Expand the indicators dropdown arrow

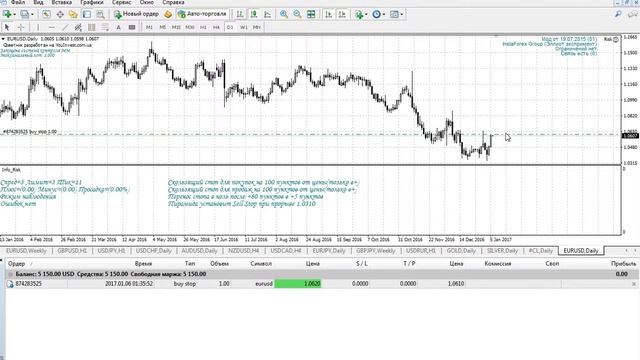(x=366, y=14)
